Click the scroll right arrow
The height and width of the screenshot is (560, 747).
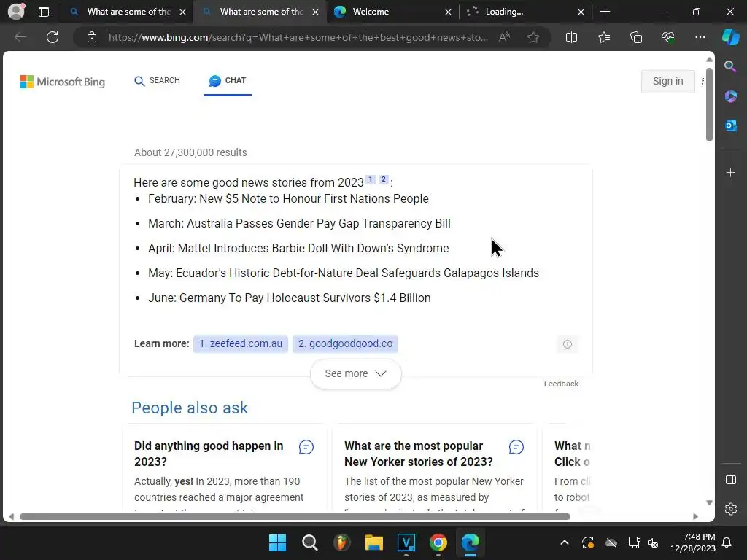(x=695, y=517)
